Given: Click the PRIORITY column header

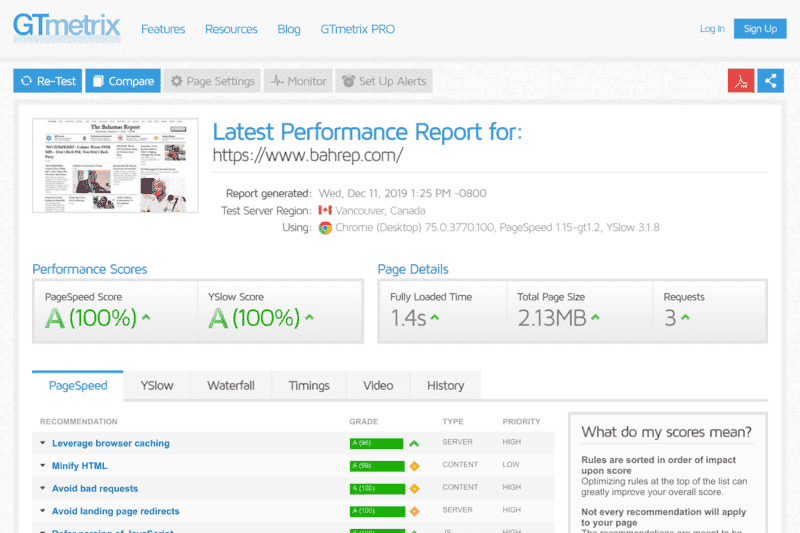Looking at the screenshot, I should (x=521, y=422).
